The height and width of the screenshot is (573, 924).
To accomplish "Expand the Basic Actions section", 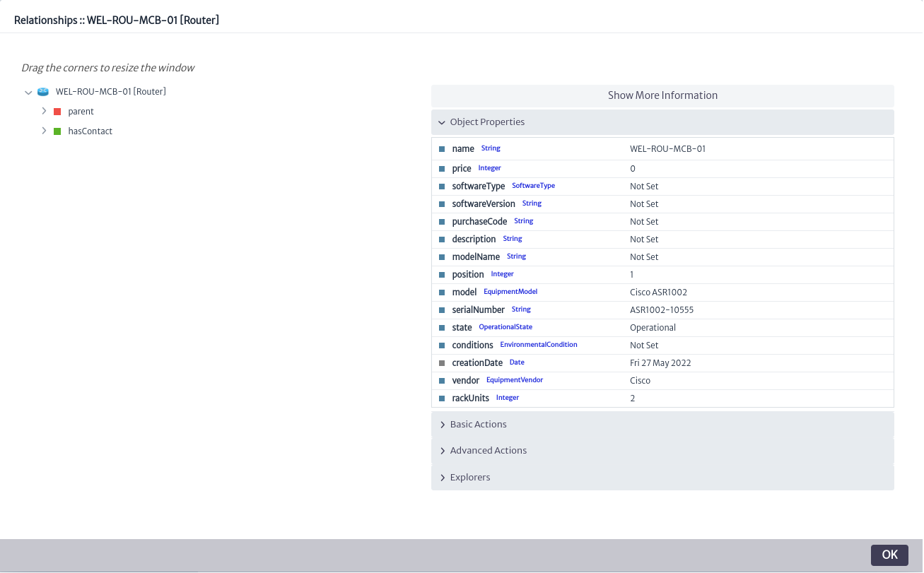I will point(662,425).
